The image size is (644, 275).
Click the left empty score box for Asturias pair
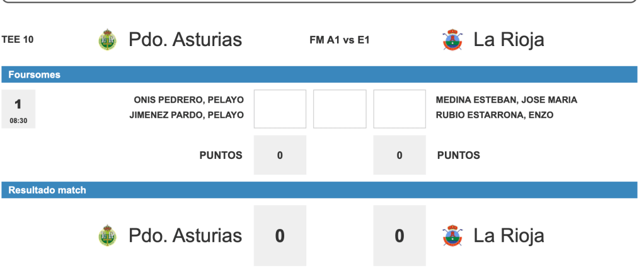(280, 108)
